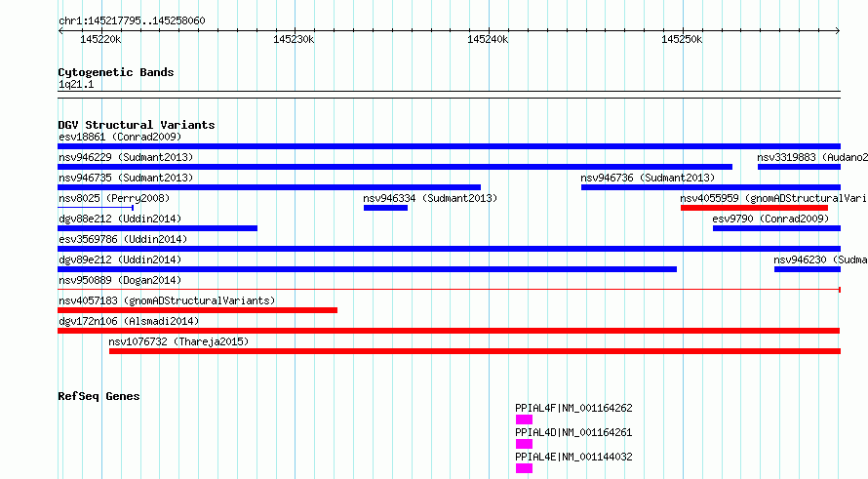The image size is (868, 479).
Task: Open the nsv4055959 gnomAD label
Action: [774, 198]
